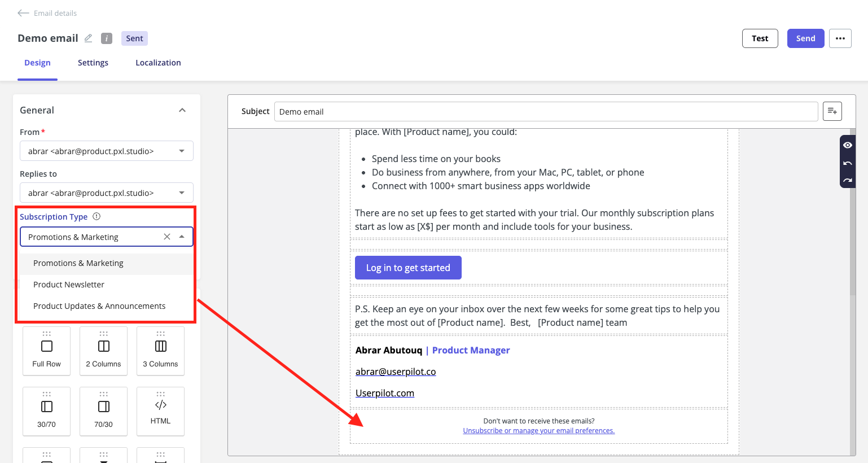The height and width of the screenshot is (463, 868).
Task: Edit the Demo email name with the pencil icon
Action: pos(88,38)
